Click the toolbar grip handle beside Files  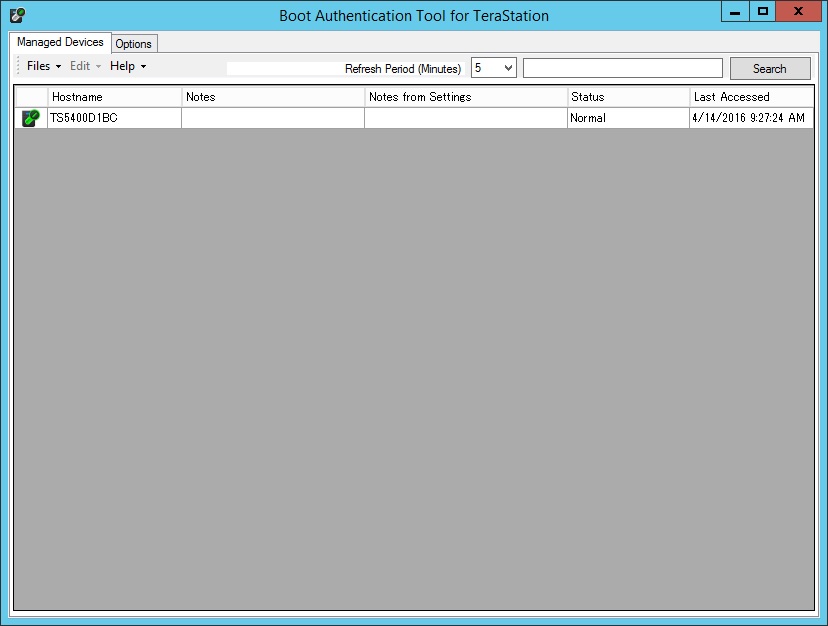(x=18, y=66)
